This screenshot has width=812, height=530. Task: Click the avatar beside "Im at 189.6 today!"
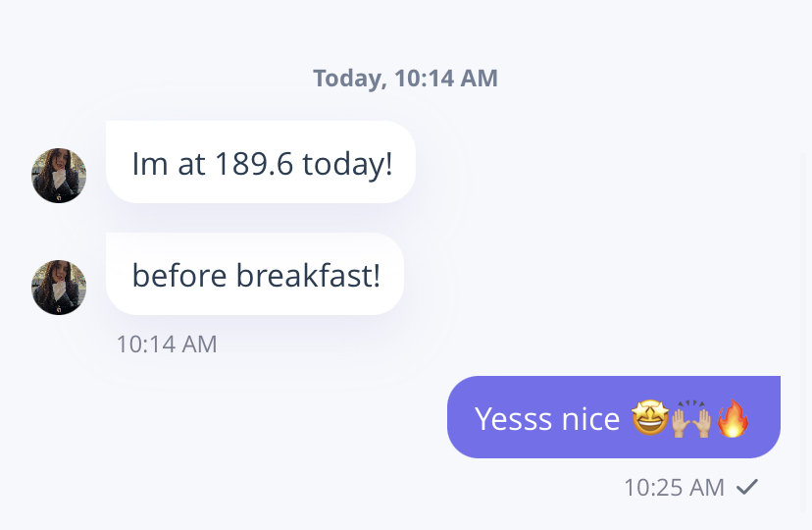[x=59, y=176]
